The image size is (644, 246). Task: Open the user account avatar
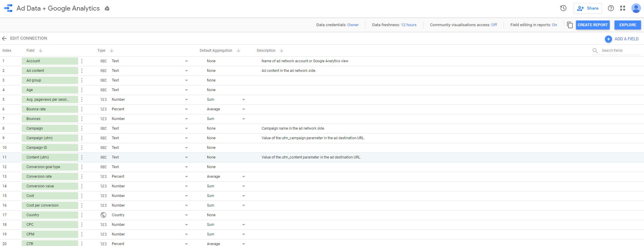point(636,8)
